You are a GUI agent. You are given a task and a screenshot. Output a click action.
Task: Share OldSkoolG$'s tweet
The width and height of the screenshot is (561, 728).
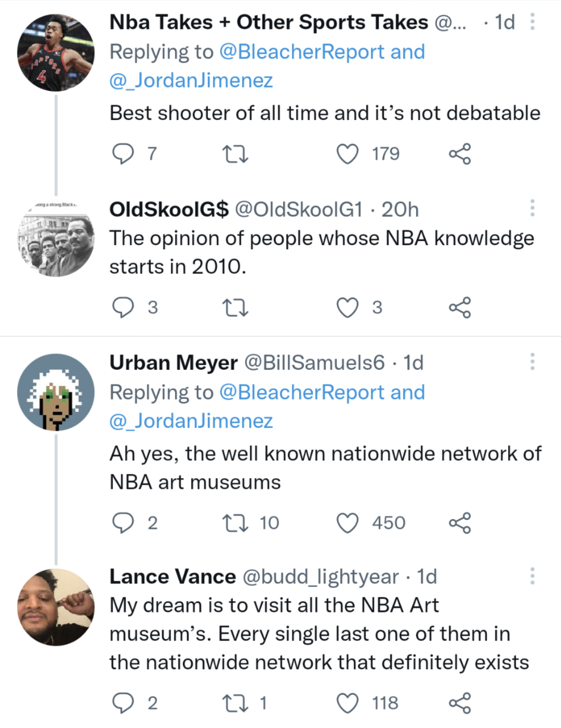tap(460, 307)
